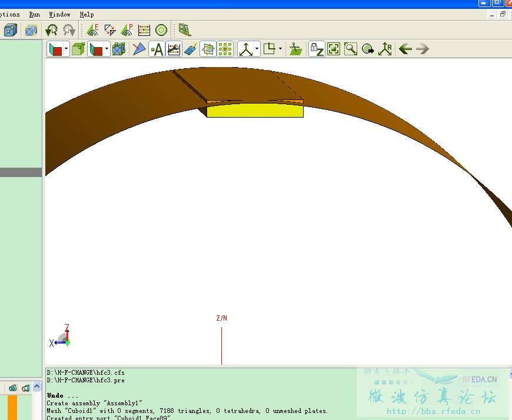This screenshot has width=512, height=420.
Task: Click the abacus calculation icon
Action: (x=144, y=30)
